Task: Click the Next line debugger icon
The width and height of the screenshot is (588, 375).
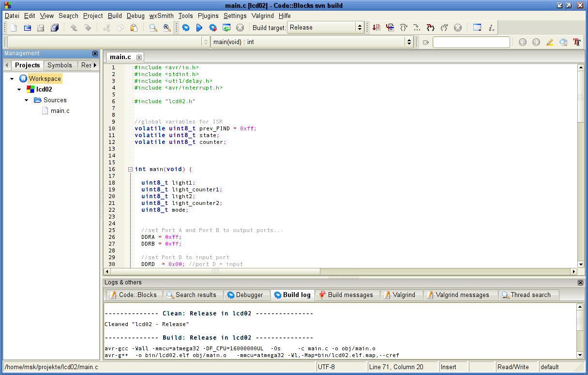Action: 404,28
